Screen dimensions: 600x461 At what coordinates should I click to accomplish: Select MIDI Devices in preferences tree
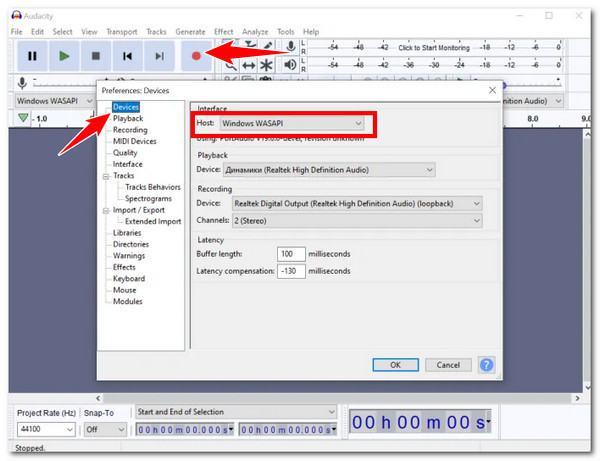[x=134, y=142]
